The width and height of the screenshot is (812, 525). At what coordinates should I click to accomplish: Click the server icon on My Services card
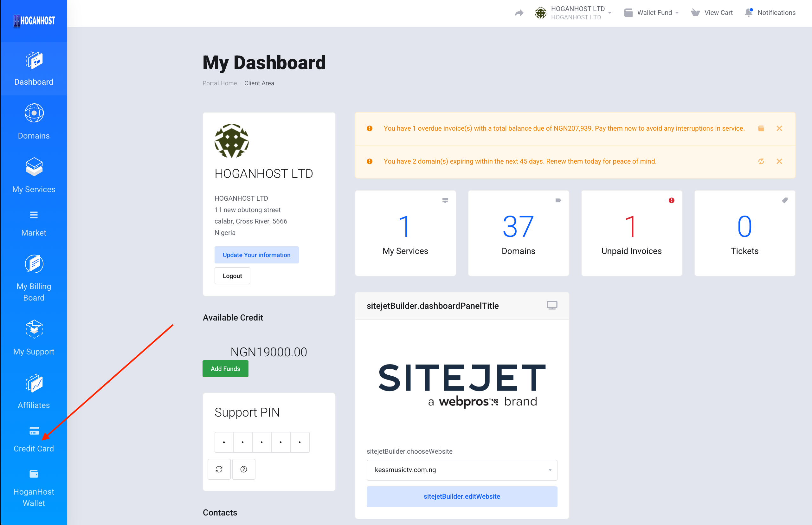tap(445, 200)
